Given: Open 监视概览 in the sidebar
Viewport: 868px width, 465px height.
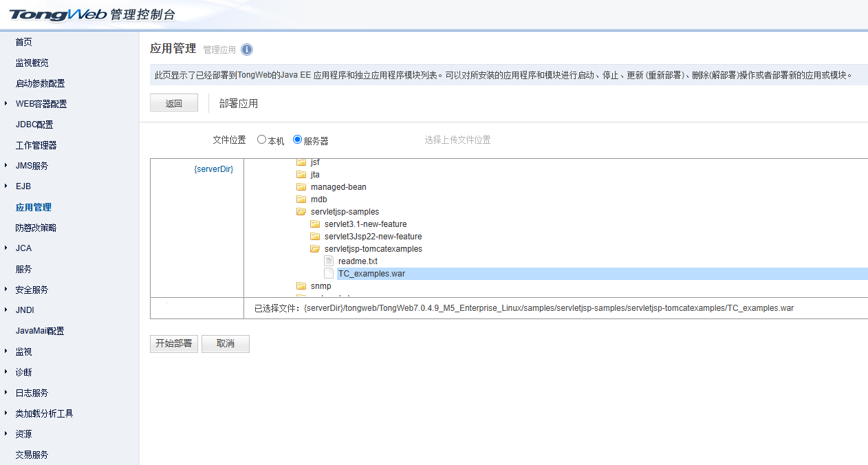Looking at the screenshot, I should click(x=32, y=63).
